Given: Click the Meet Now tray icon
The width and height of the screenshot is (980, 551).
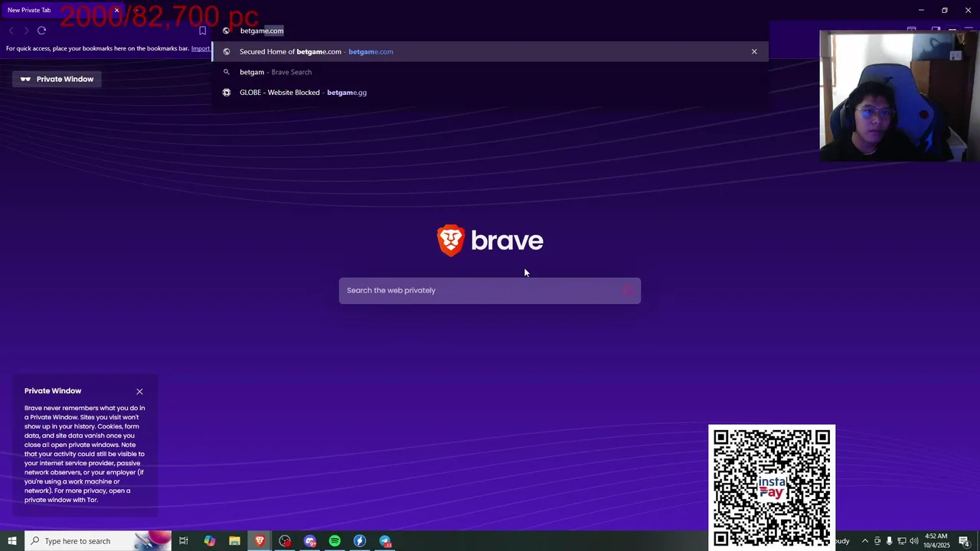Looking at the screenshot, I should (877, 541).
